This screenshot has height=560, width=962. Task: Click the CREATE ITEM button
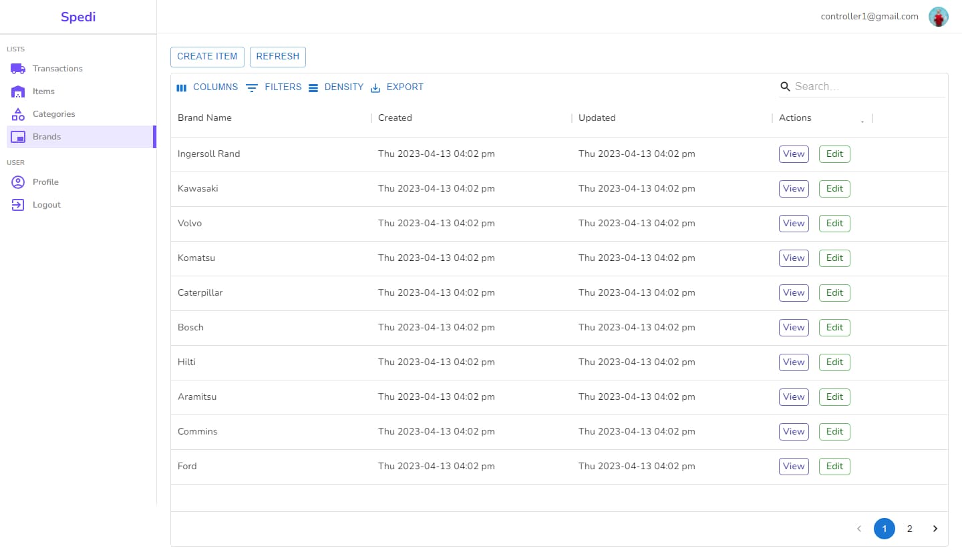click(x=207, y=57)
